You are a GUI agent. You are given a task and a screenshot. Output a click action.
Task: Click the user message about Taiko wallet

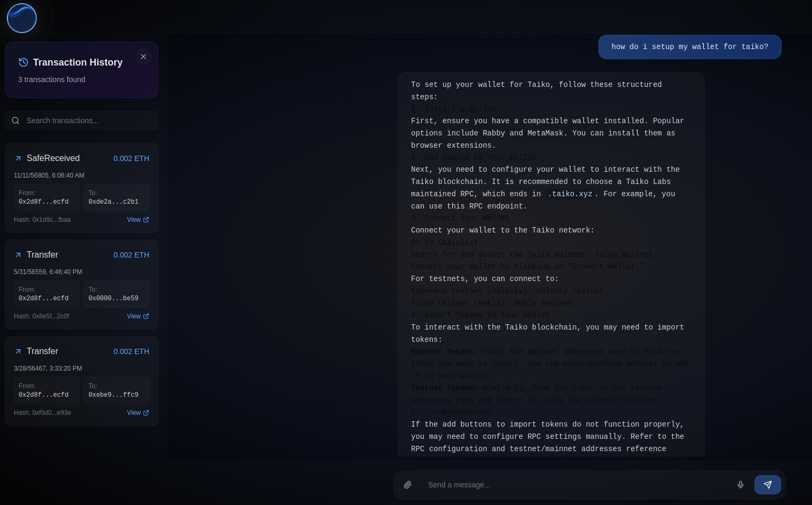tap(689, 47)
